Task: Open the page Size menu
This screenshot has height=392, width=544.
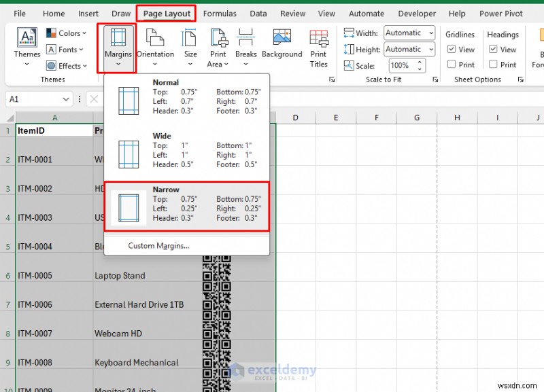Action: (x=190, y=48)
